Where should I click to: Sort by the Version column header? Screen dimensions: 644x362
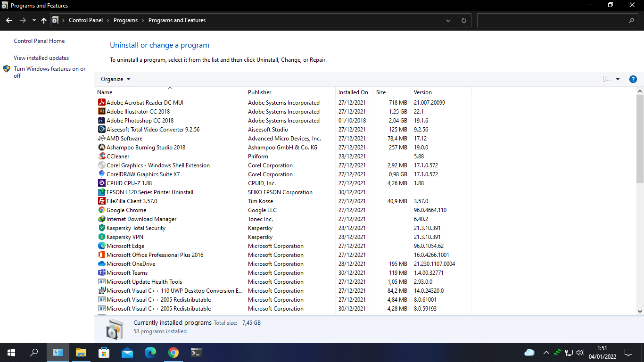coord(441,92)
